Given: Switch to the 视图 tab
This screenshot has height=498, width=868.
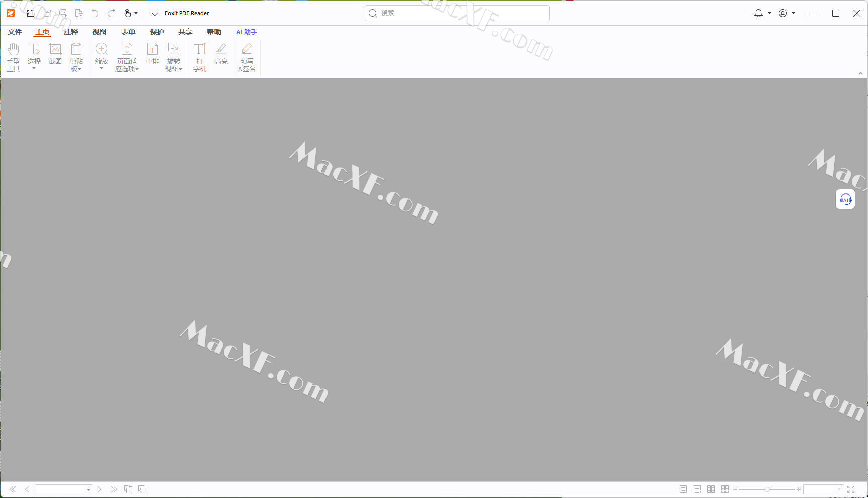Looking at the screenshot, I should coord(99,32).
